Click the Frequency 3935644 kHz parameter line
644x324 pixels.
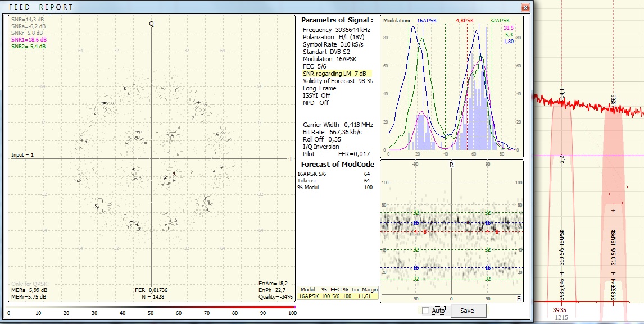point(336,30)
